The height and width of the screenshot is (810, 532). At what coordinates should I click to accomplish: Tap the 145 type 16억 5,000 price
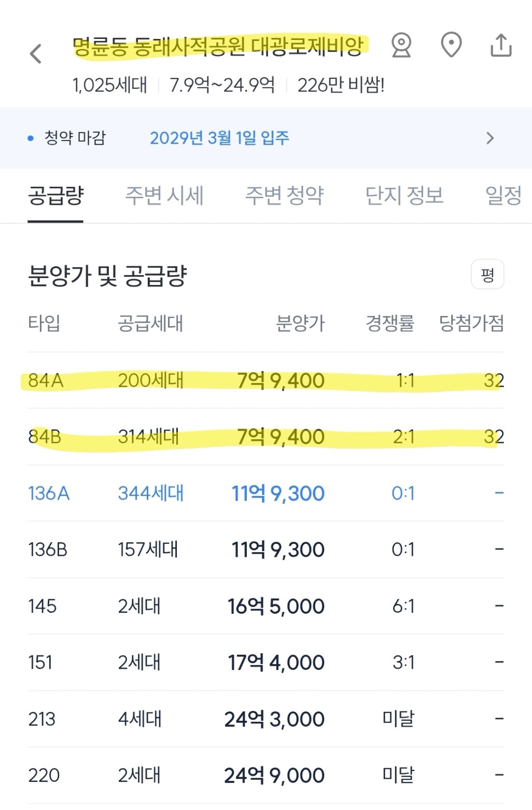coord(276,606)
